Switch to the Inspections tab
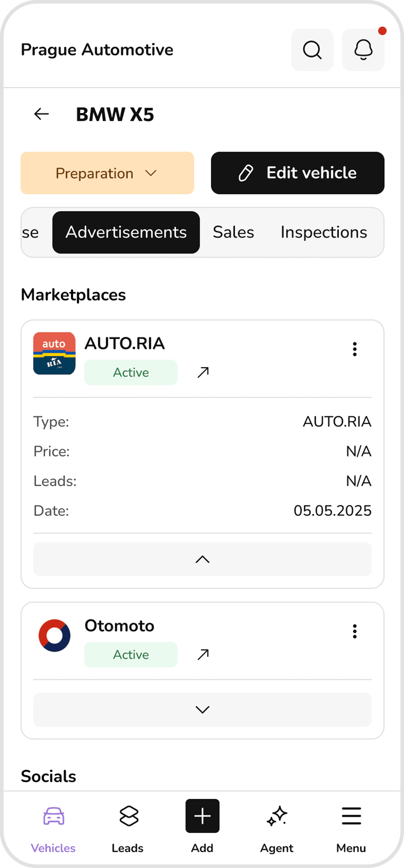404x868 pixels. (324, 232)
